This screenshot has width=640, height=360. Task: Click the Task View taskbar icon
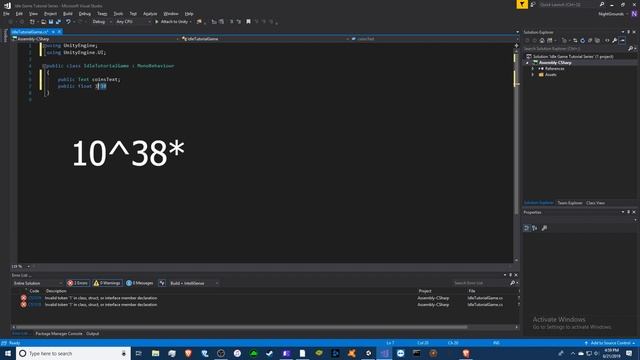138,353
